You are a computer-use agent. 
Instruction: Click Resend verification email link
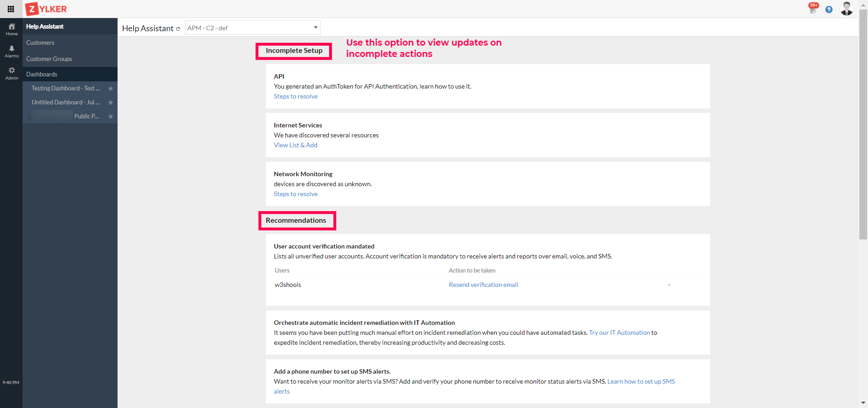pyautogui.click(x=483, y=285)
